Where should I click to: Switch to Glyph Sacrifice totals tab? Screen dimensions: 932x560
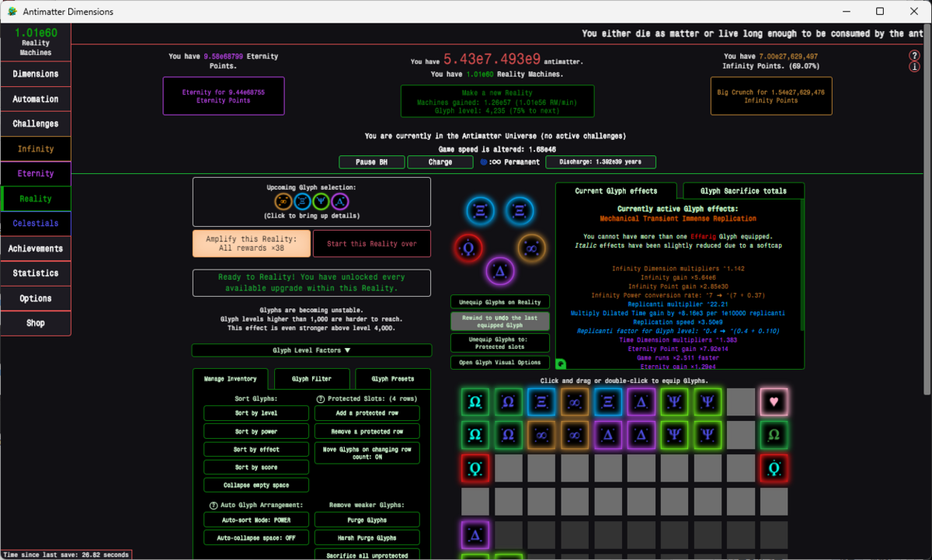743,191
